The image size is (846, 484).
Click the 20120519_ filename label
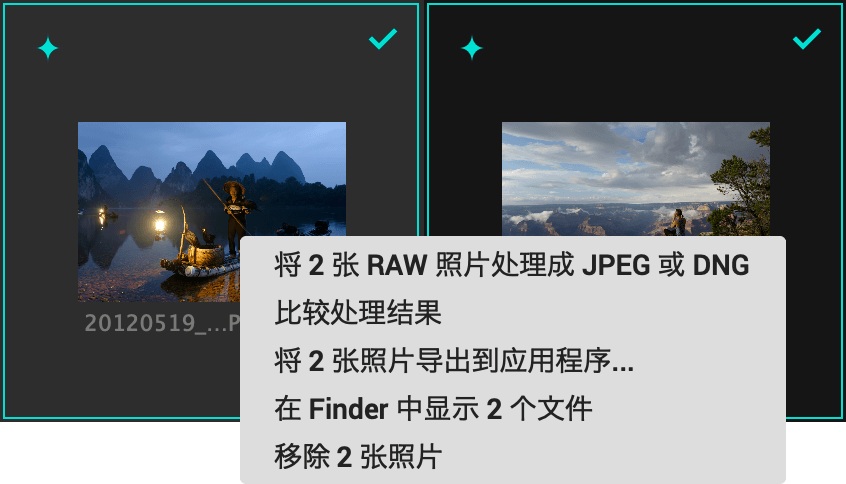[162, 323]
